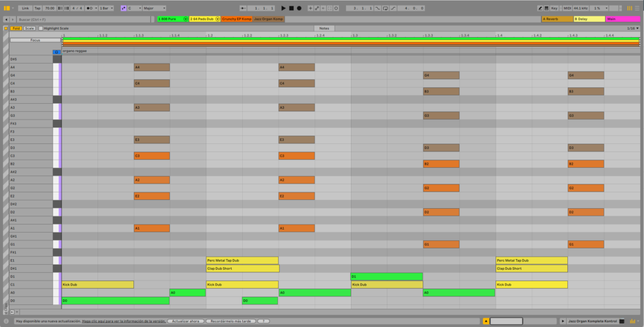Open the Notes tab
Viewport: 644px width, 327px height.
tap(325, 28)
